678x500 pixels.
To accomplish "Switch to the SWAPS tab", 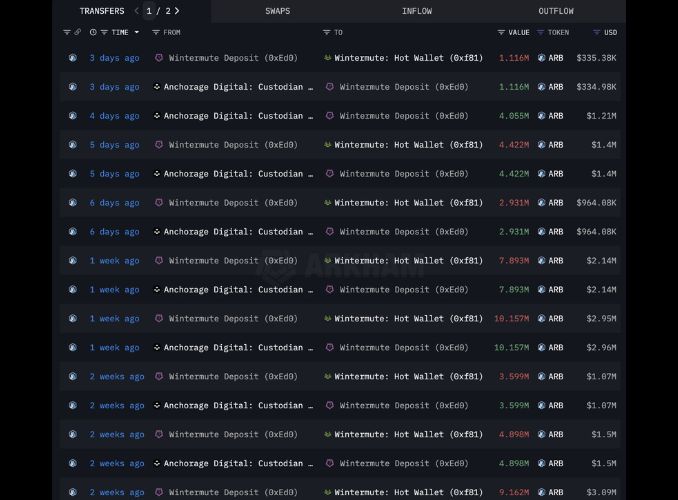I will (278, 11).
